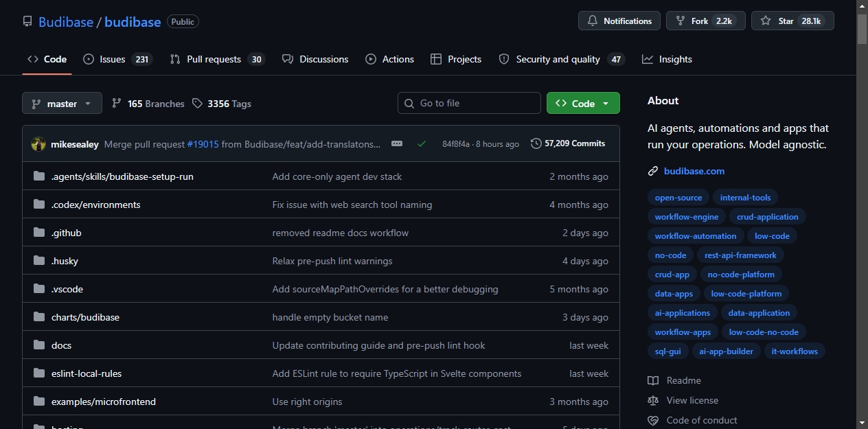Open the Discussions tab

[x=315, y=59]
